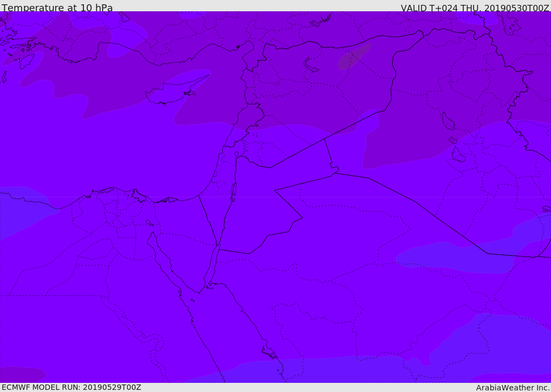Screen dimensions: 551x392
Task: Click the Dead Sea outline on the map
Action: 234,191
